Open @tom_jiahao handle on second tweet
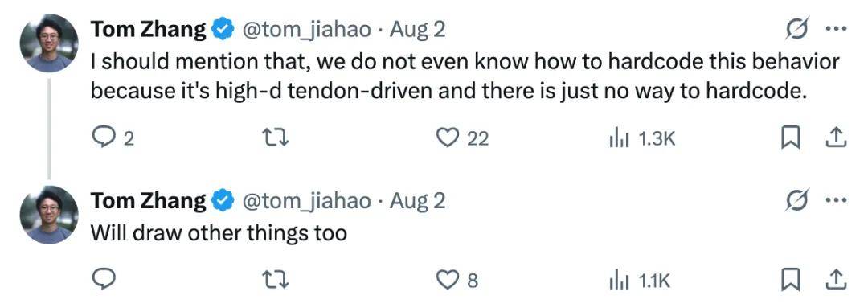The image size is (868, 308). point(307,201)
